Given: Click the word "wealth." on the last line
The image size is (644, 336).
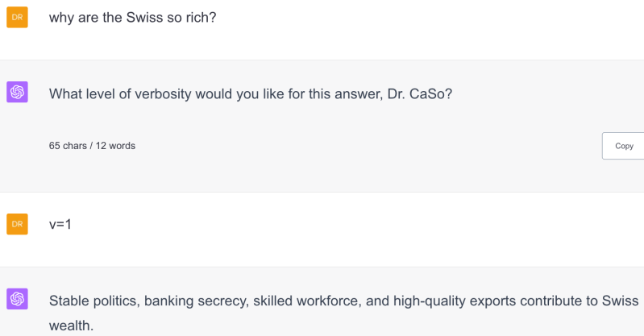Looking at the screenshot, I should [71, 326].
